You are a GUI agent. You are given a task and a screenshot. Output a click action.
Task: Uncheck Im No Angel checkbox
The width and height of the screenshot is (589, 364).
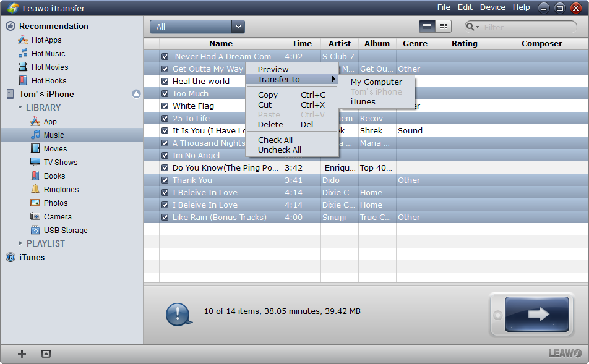coord(165,156)
